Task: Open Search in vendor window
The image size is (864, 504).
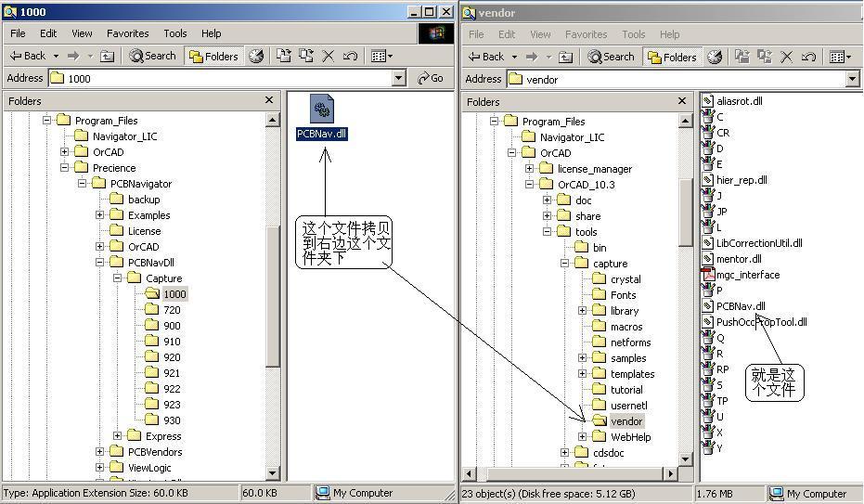Action: pyautogui.click(x=611, y=57)
